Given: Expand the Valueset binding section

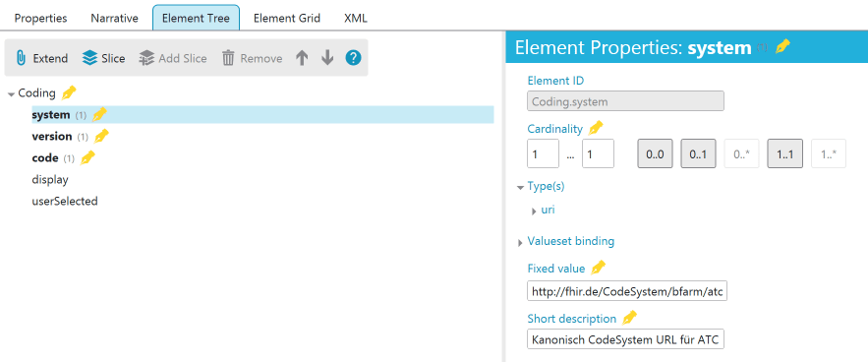Looking at the screenshot, I should 520,242.
